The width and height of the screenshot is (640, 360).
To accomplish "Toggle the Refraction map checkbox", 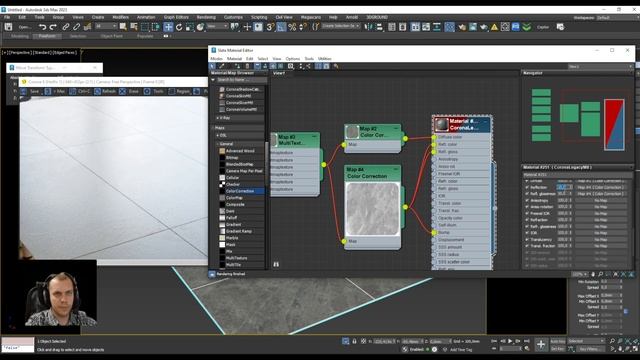I will [x=527, y=220].
